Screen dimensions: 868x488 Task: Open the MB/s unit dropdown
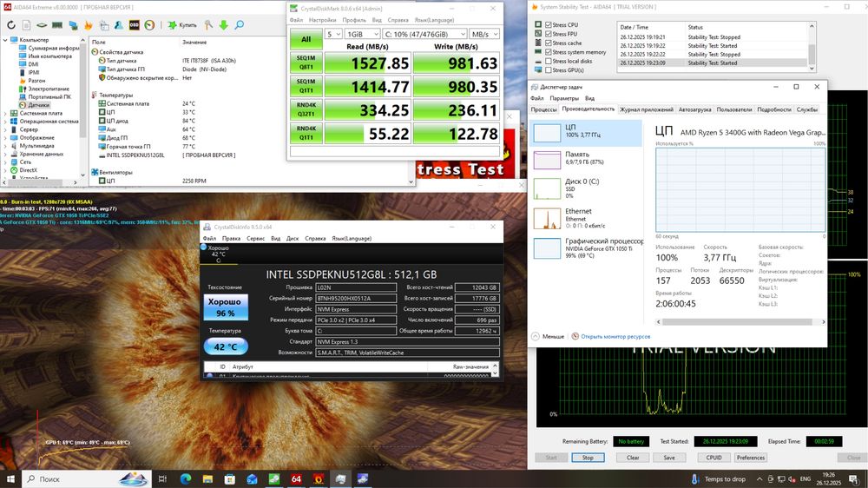coord(484,35)
